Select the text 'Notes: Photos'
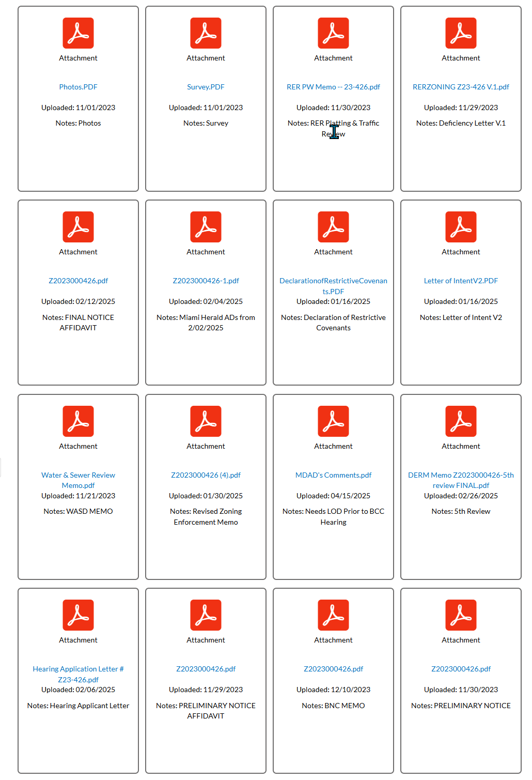The height and width of the screenshot is (780, 532). pos(78,123)
